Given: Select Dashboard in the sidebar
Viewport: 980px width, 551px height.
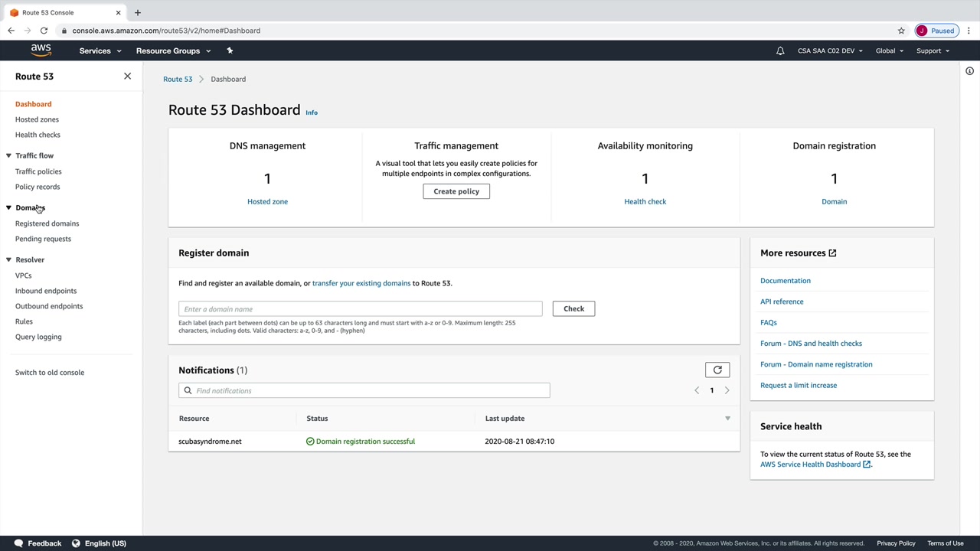Looking at the screenshot, I should click(34, 104).
